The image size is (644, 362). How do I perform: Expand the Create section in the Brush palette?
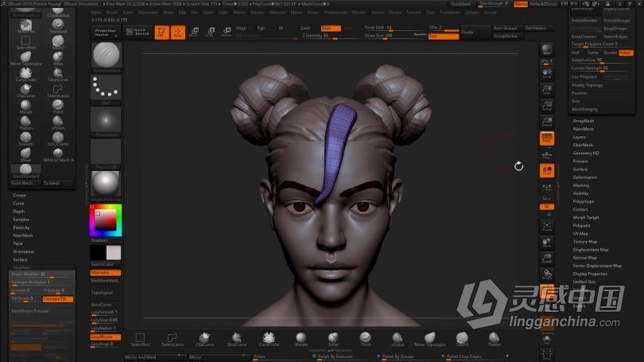(x=19, y=195)
